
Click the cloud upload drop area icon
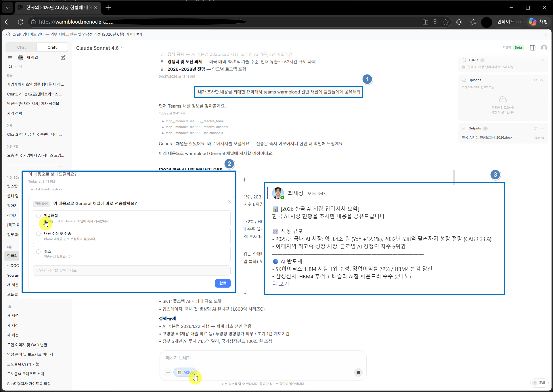[503, 100]
